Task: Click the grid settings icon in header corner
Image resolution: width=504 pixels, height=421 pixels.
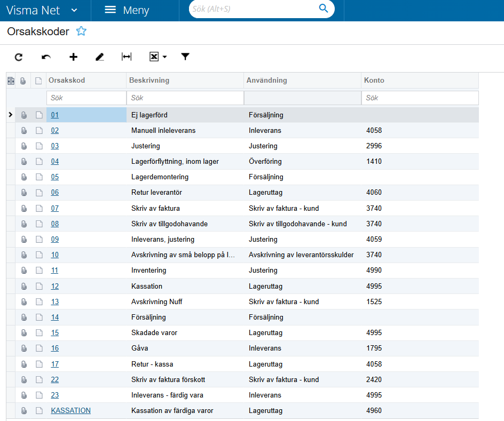Action: (11, 81)
